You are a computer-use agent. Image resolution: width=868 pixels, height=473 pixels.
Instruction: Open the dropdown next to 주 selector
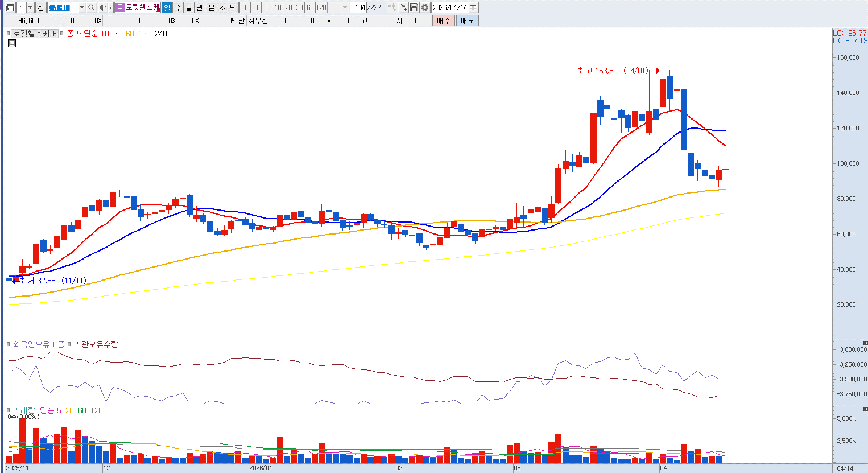[30, 7]
